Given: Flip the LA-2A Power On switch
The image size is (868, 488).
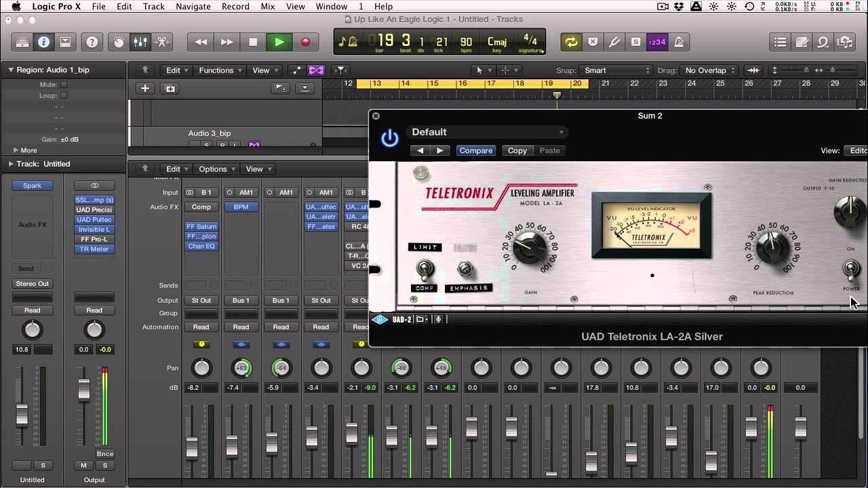Looking at the screenshot, I should coord(850,269).
